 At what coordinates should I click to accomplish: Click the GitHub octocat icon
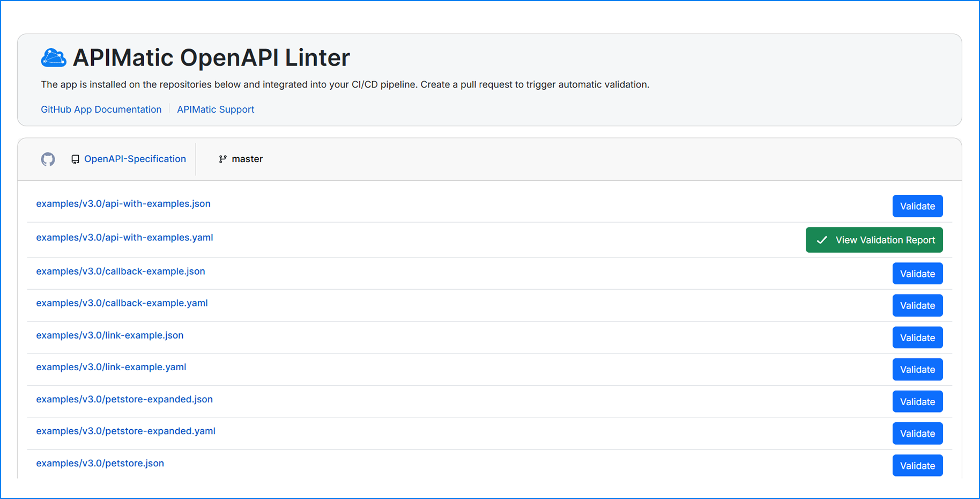[48, 159]
